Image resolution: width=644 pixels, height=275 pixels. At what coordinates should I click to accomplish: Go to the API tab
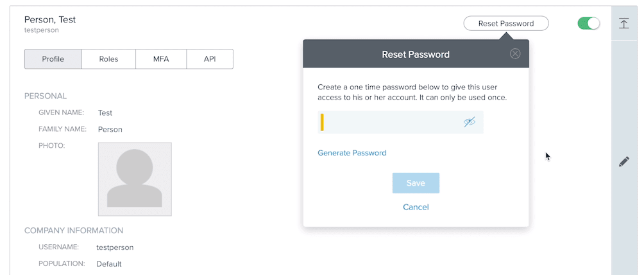[210, 59]
